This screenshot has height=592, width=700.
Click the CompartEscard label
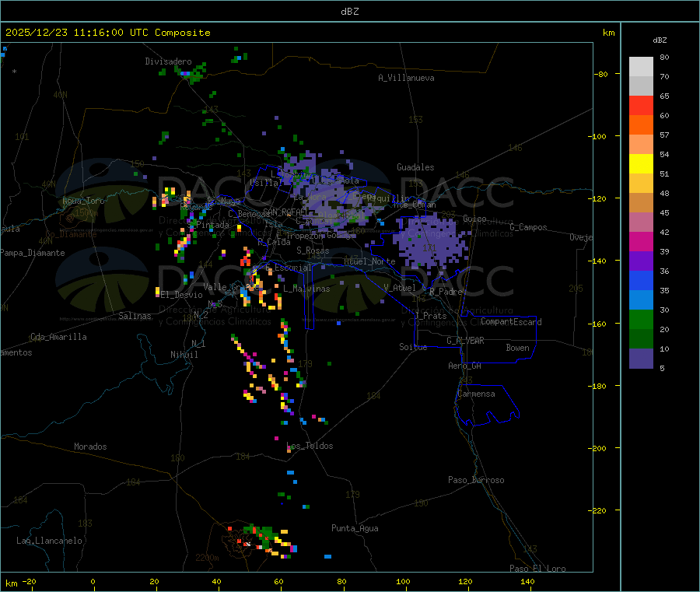tap(511, 321)
